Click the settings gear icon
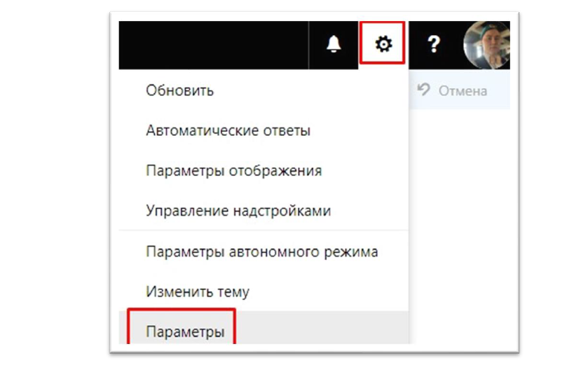 pos(383,45)
